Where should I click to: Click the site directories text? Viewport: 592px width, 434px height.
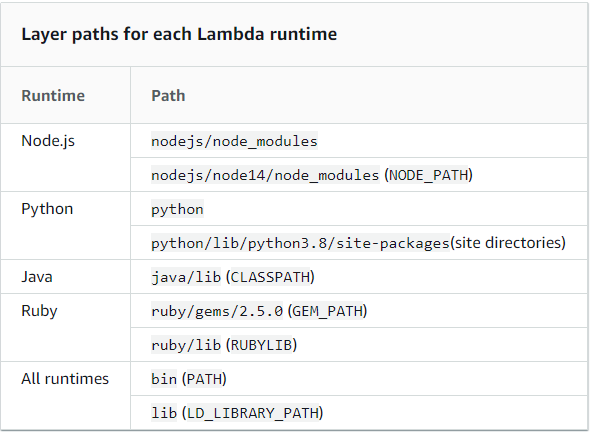[x=507, y=243]
